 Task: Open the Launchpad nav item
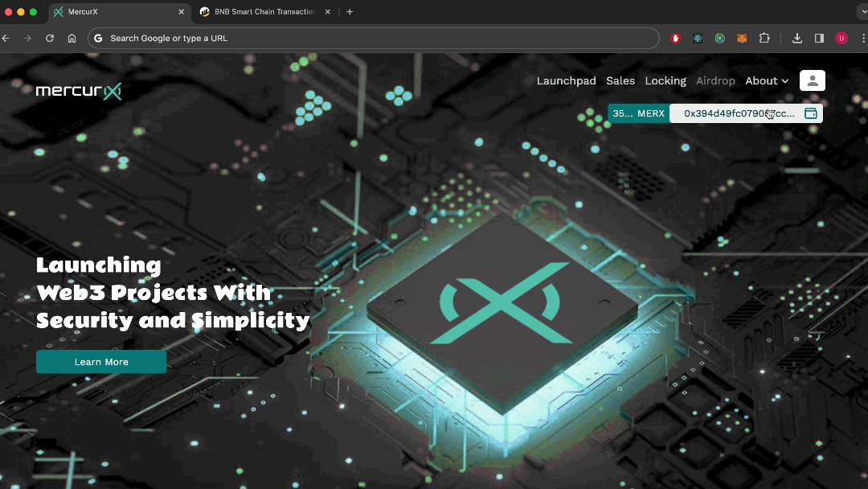(567, 81)
